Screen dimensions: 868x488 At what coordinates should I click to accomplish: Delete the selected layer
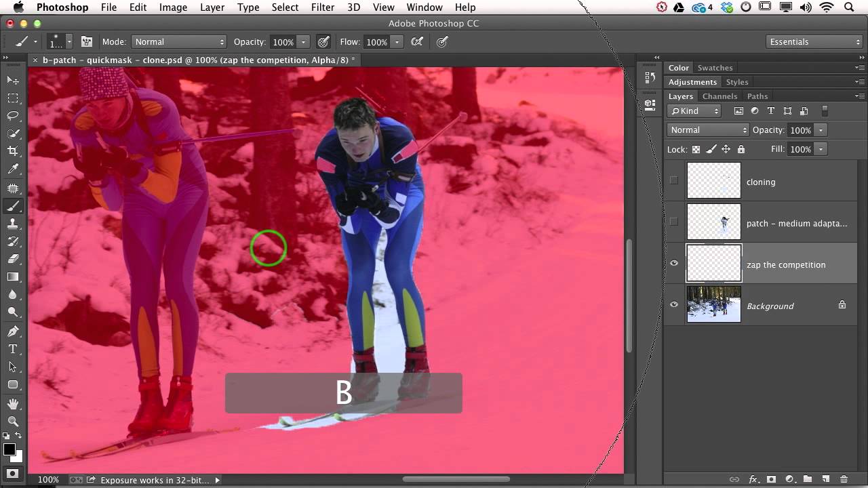pyautogui.click(x=844, y=479)
